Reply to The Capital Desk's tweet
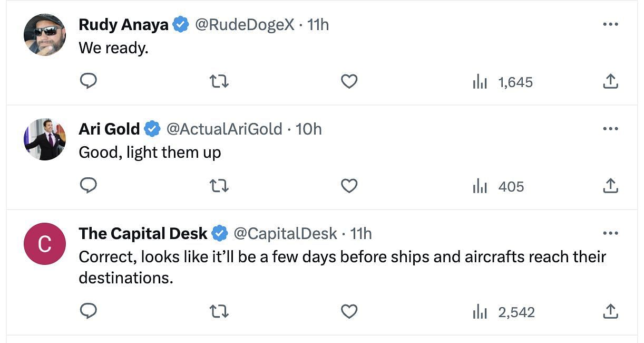This screenshot has width=644, height=343. point(88,311)
